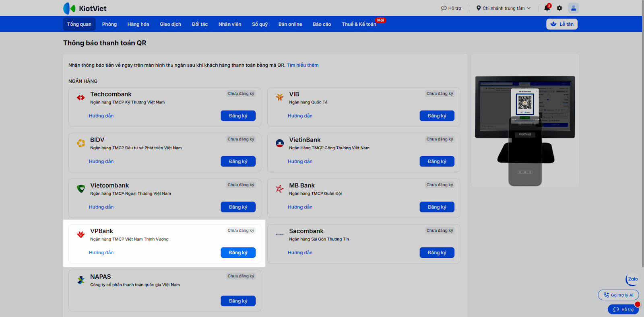Click the Techcombank logo icon
644x317 pixels.
(81, 97)
